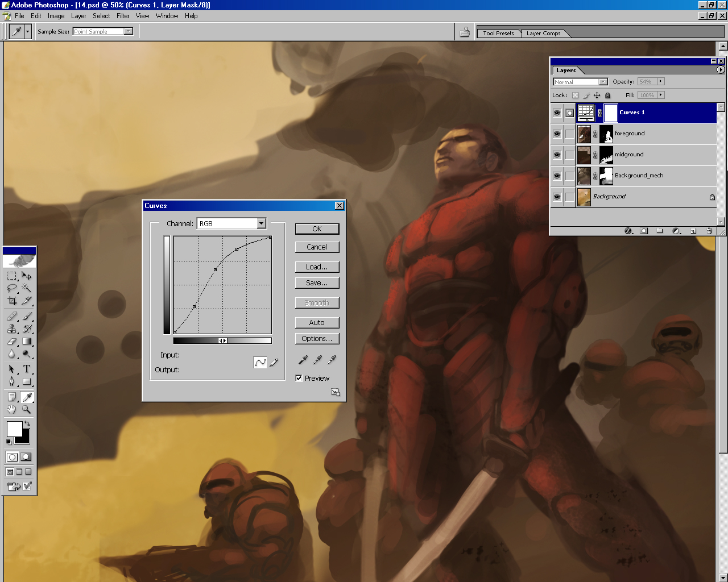Hide the midground layer

557,155
